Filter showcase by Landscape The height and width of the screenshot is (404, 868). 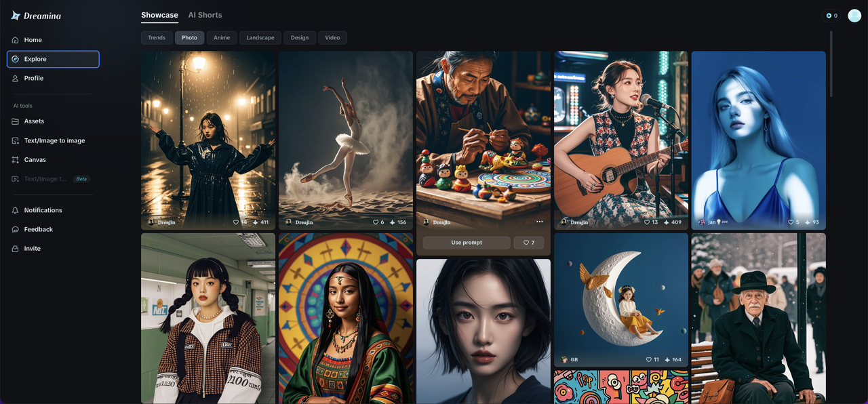coord(260,38)
